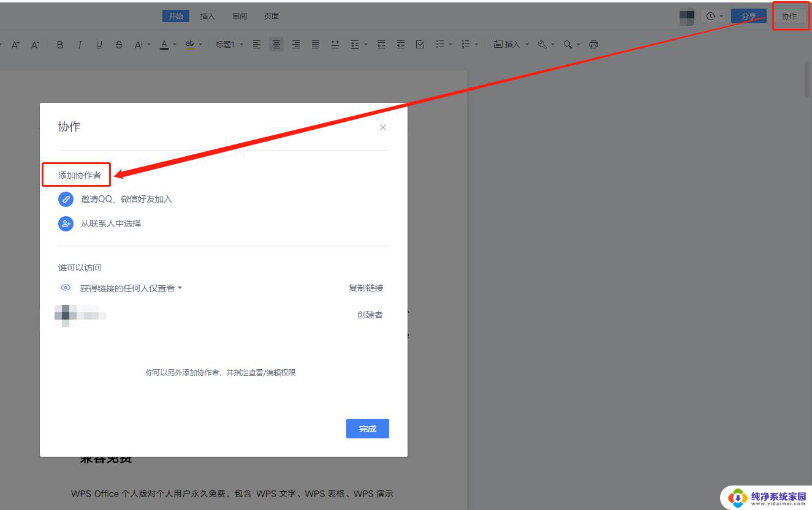Expand the text effects dropdown arrow
The image size is (812, 510).
coord(150,45)
